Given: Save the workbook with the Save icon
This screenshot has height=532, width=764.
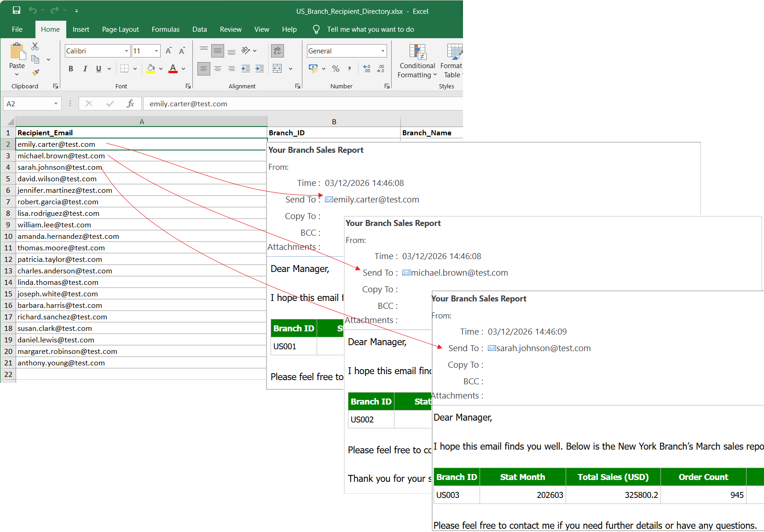Looking at the screenshot, I should point(17,10).
